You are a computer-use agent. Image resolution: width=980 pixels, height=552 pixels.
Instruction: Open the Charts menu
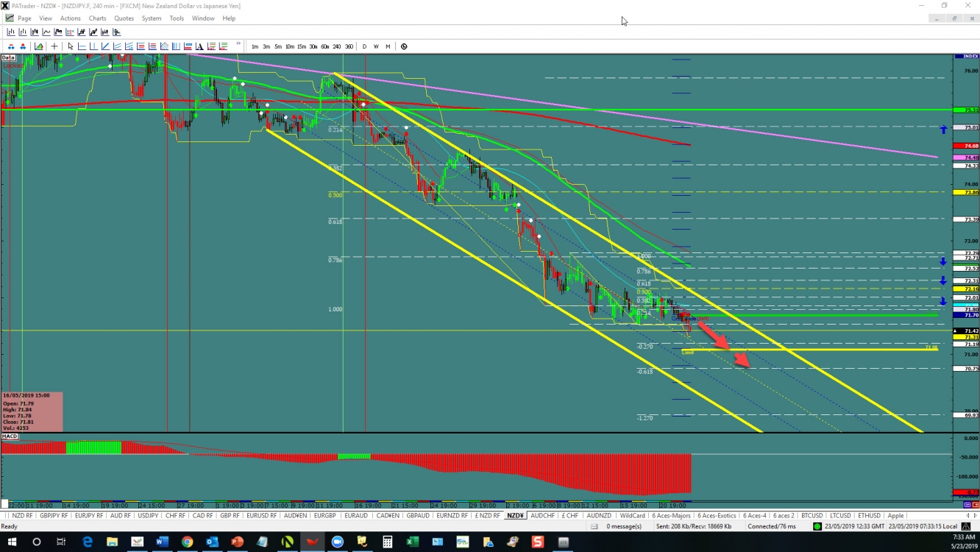point(97,18)
